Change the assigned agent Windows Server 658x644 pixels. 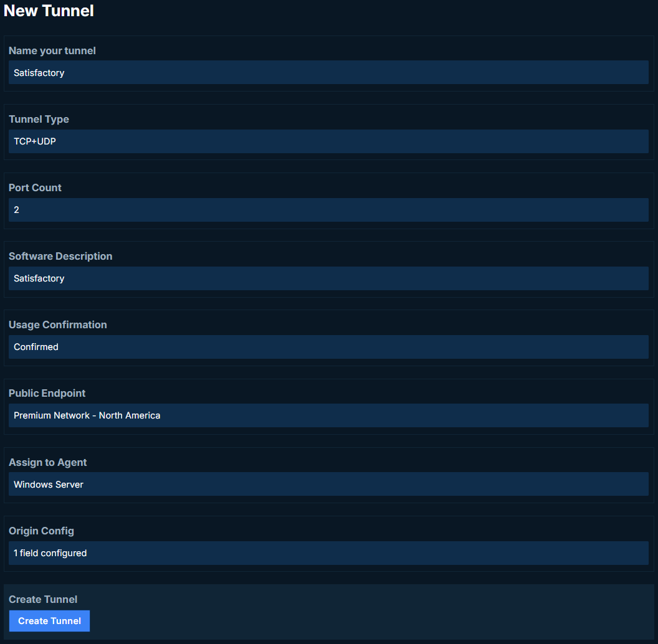pos(328,484)
